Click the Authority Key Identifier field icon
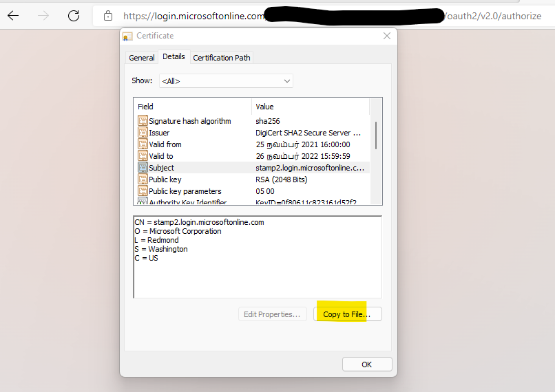The image size is (555, 392). click(143, 201)
